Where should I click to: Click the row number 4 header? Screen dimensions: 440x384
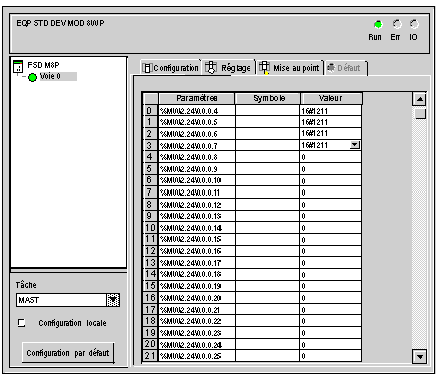150,157
